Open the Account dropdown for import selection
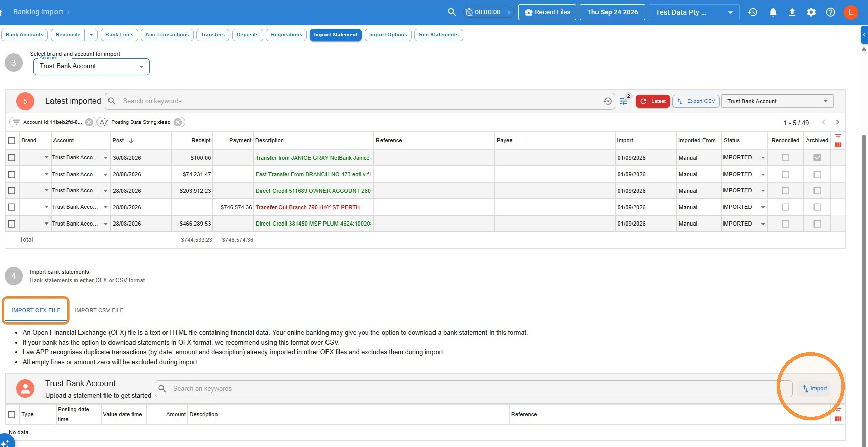Image resolution: width=868 pixels, height=447 pixels. 91,66
